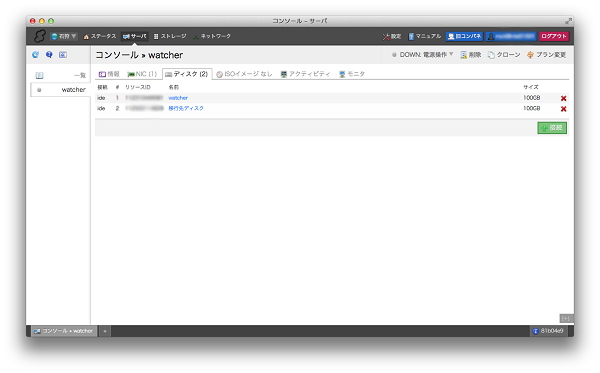Viewport: 600px width, 373px height.
Task: Open the マニュアル manual link
Action: pyautogui.click(x=425, y=36)
